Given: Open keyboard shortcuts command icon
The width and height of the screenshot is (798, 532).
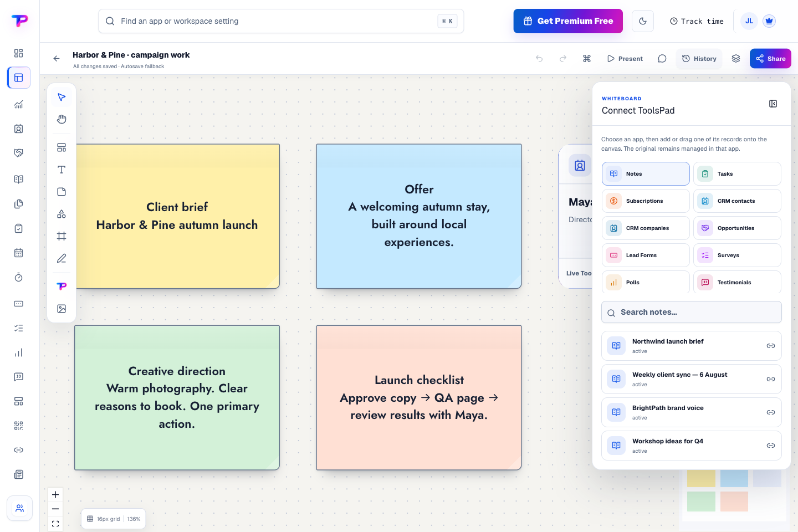Looking at the screenshot, I should tap(587, 59).
